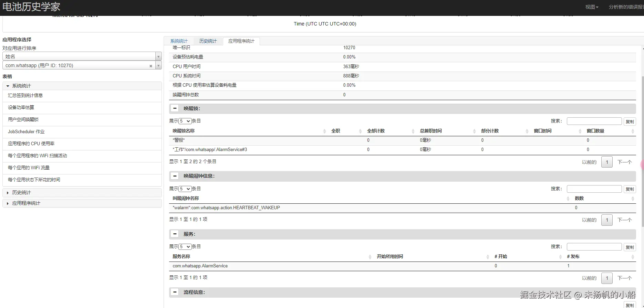Click the AlarmService#3 wakelock row
Screen dimensions: 644x308
coord(403,150)
